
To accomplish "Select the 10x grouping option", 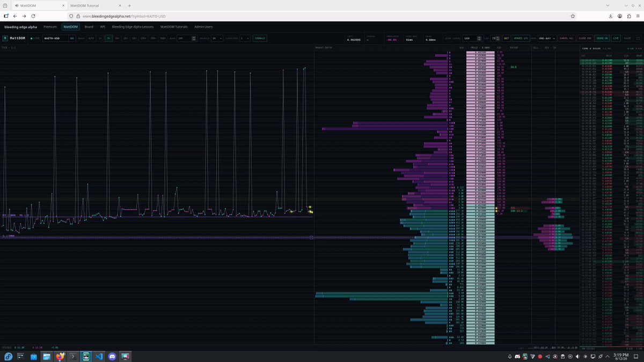I will click(117, 38).
